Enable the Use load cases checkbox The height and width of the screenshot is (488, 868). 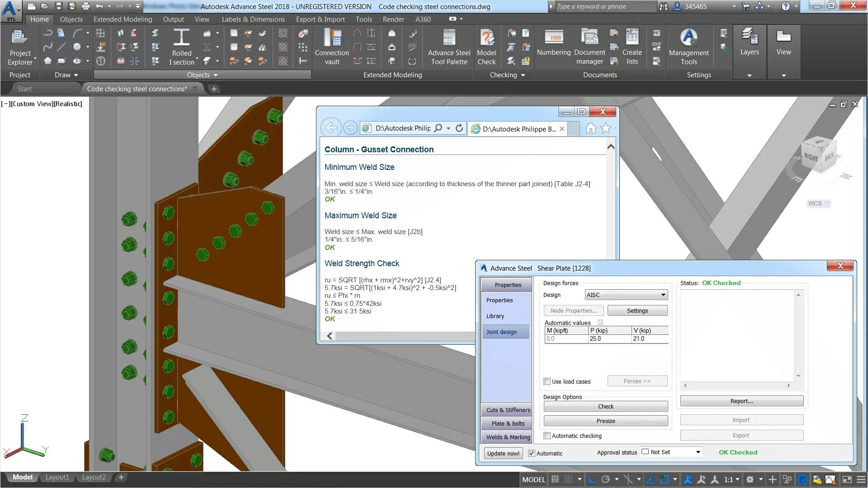[x=547, y=381]
